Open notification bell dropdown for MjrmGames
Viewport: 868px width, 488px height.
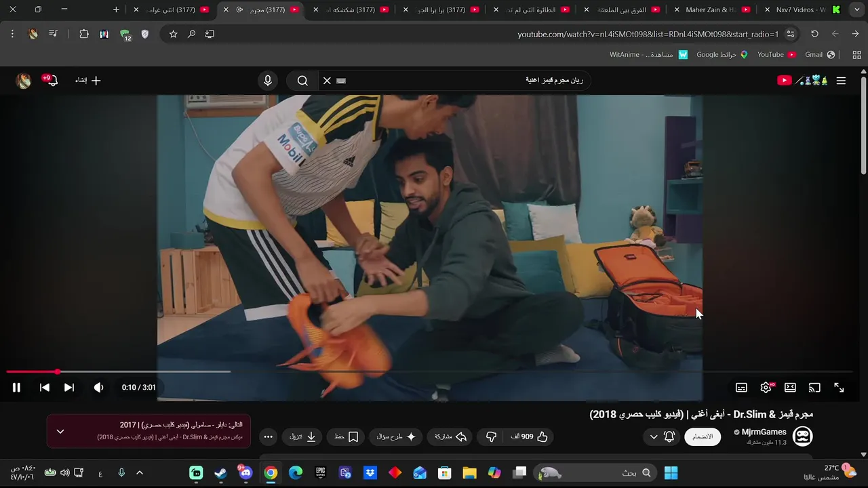[x=662, y=436]
